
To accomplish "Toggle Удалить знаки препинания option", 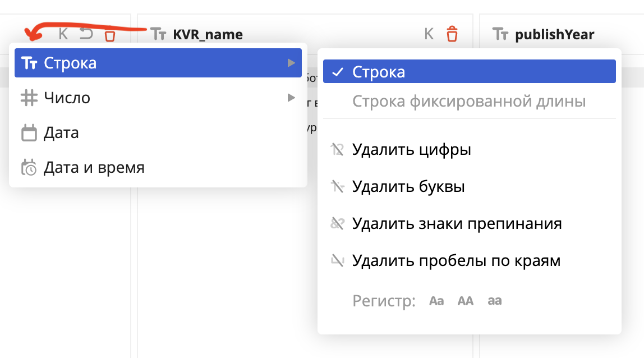I will 457,224.
